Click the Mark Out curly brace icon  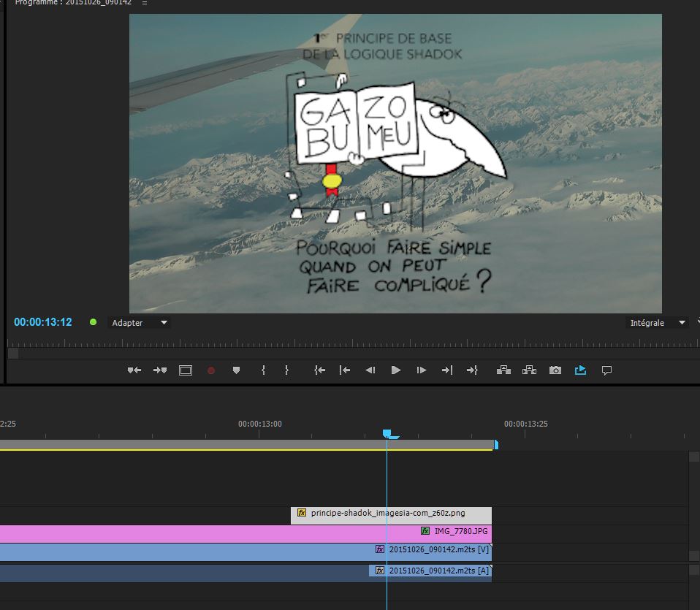[x=287, y=370]
